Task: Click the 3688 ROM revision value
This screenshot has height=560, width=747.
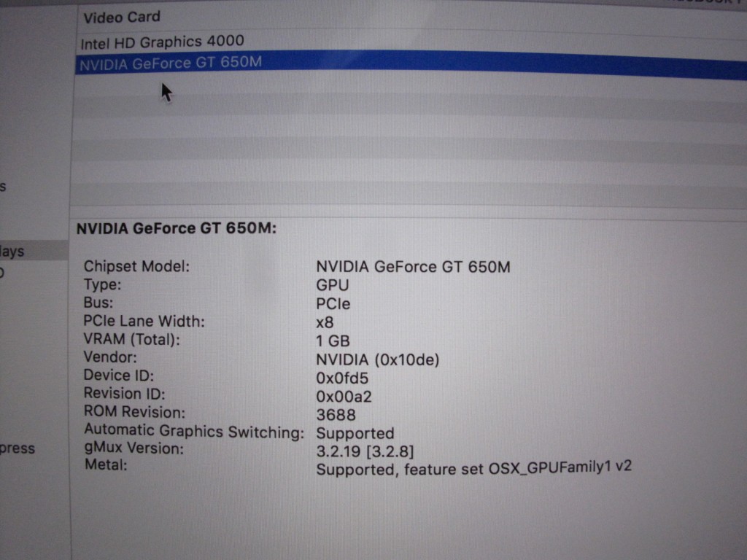Action: coord(336,415)
